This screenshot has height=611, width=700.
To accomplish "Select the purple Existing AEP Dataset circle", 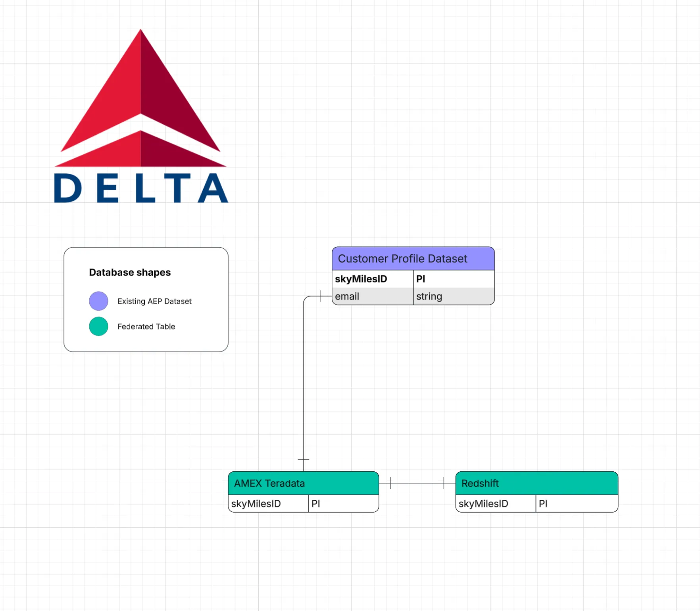I will pyautogui.click(x=98, y=301).
